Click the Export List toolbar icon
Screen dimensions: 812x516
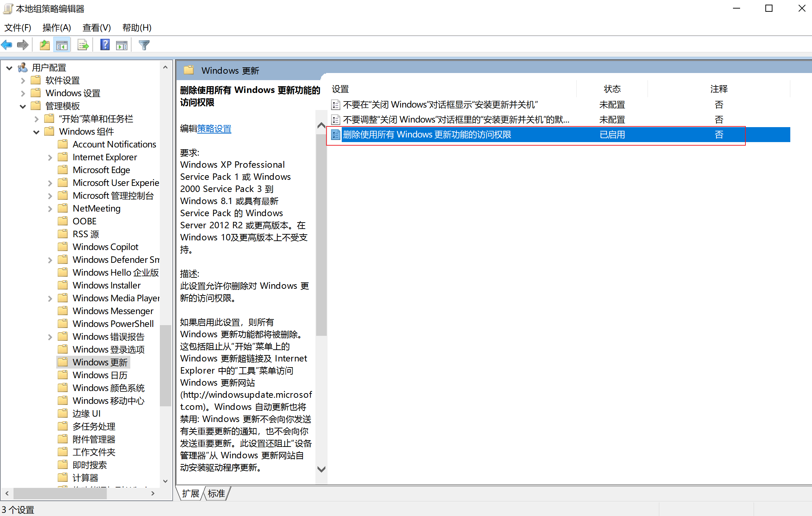tap(83, 45)
